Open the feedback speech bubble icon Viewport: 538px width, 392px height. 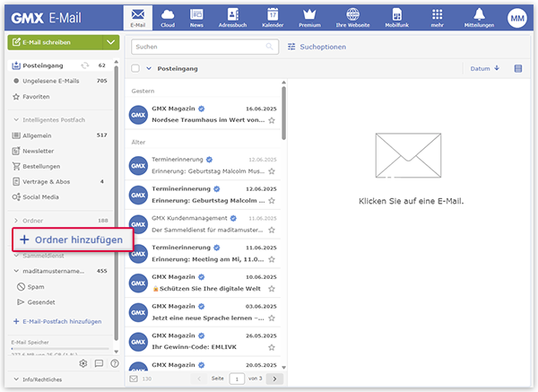coord(99,363)
